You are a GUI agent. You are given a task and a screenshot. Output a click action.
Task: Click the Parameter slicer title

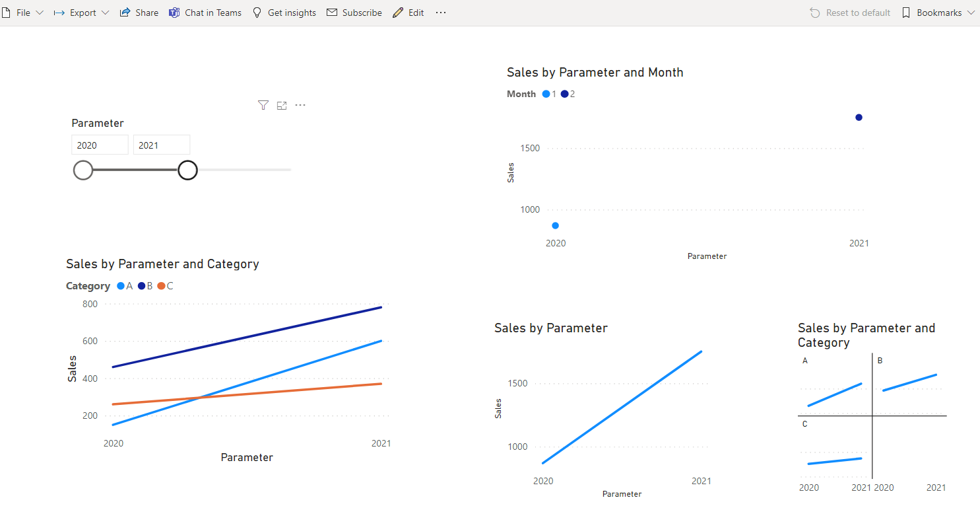click(98, 123)
